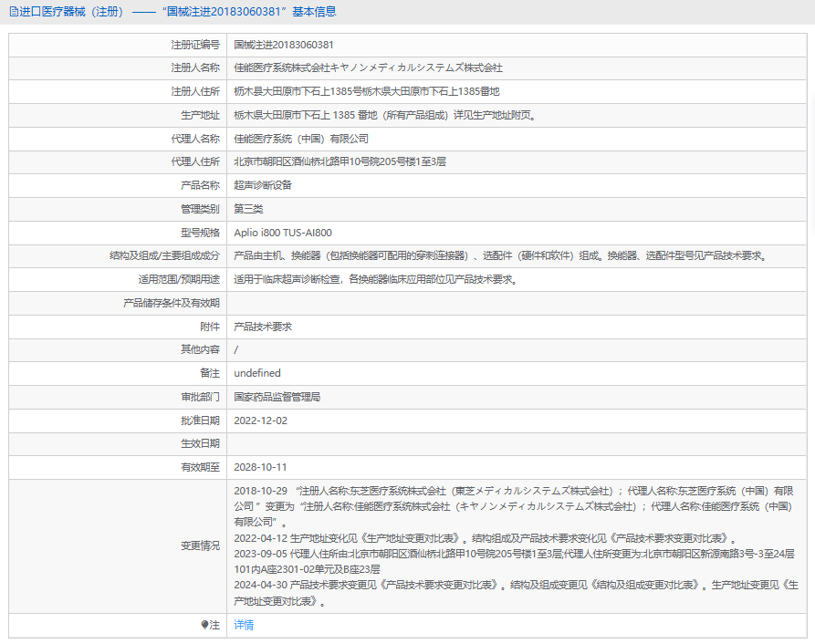Click the 注册人名称 label

195,68
